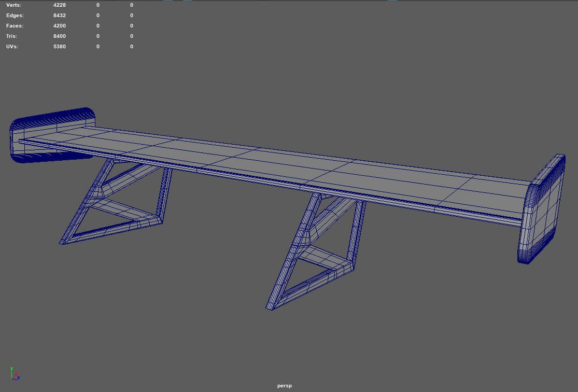The height and width of the screenshot is (392, 578).
Task: Click the face count value 4200
Action: point(60,25)
